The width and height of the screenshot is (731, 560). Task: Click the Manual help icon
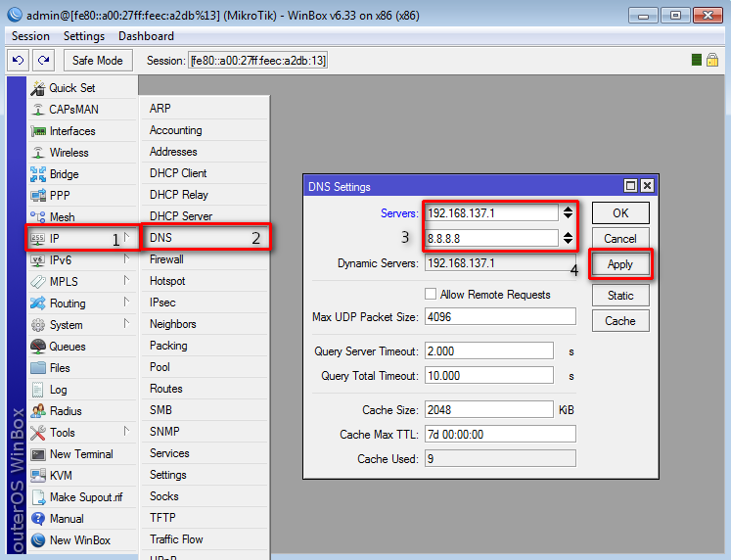38,519
